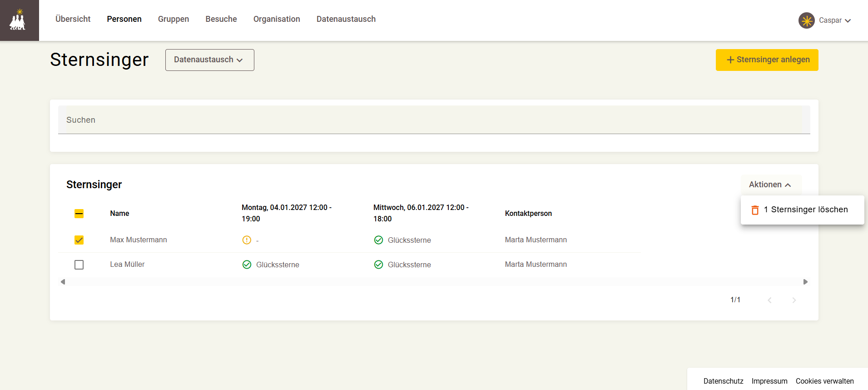The width and height of the screenshot is (868, 390).
Task: Open the Datenschutz footer link
Action: (723, 381)
